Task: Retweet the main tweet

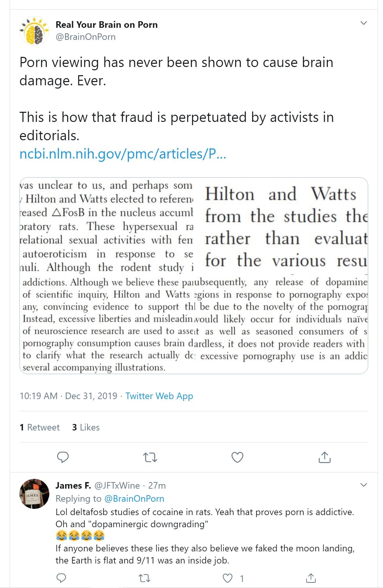Action: tap(150, 457)
